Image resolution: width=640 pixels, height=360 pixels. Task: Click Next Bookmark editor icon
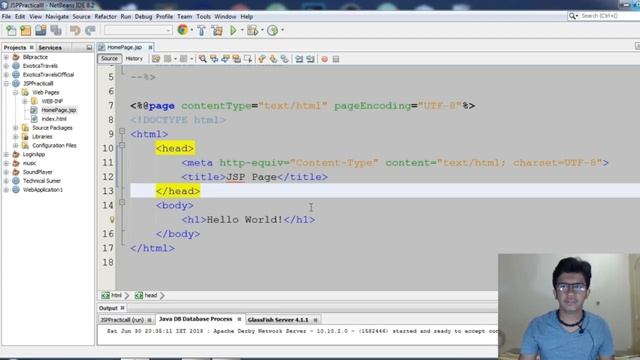[273, 59]
